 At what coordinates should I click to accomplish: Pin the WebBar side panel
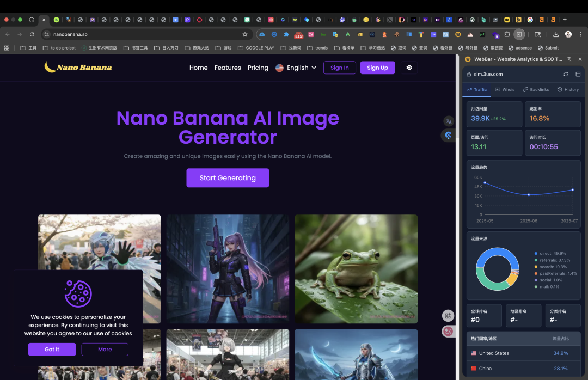pos(569,59)
